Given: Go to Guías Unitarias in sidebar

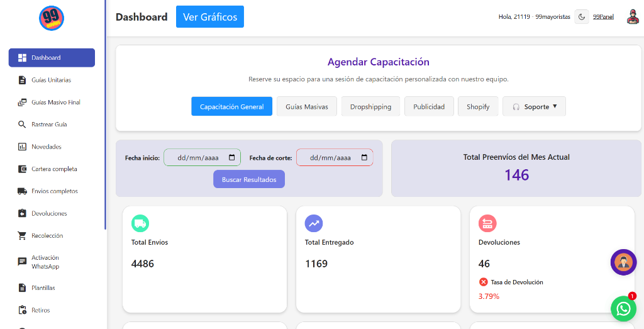Looking at the screenshot, I should click(x=51, y=80).
